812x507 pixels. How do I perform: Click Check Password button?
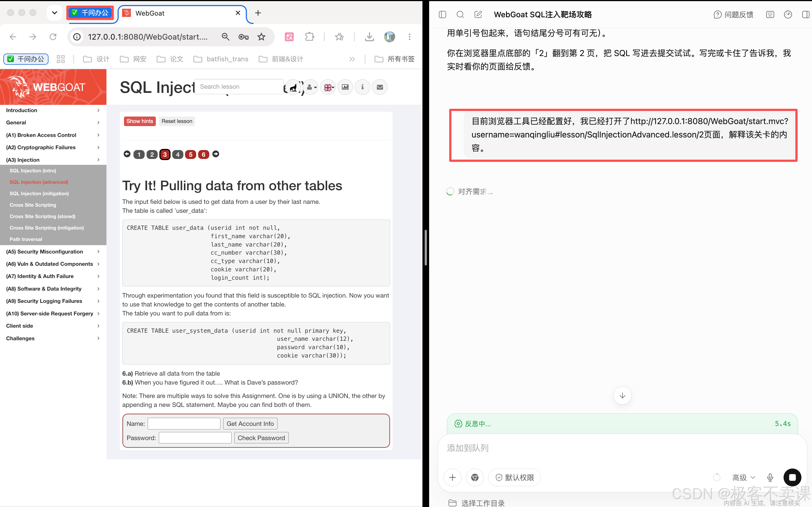pos(261,438)
